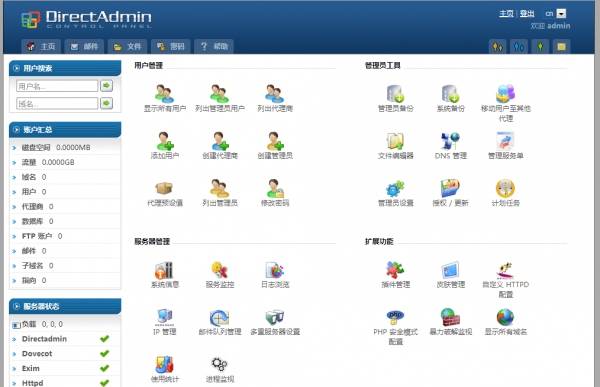Open 皮肤管理 icon
The height and width of the screenshot is (387, 600).
coord(450,270)
